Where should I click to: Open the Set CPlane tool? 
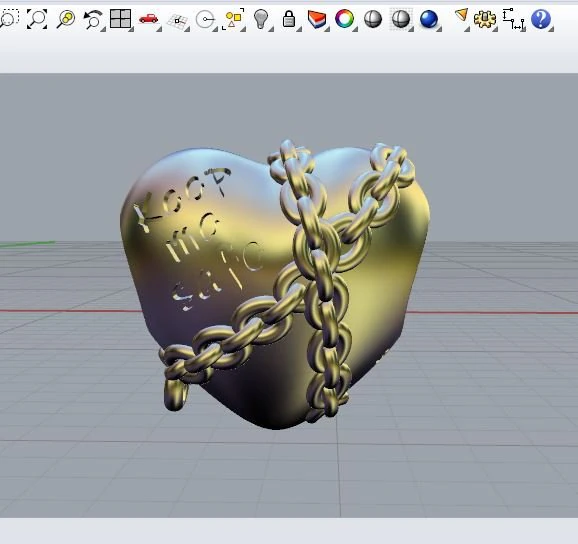tap(178, 20)
